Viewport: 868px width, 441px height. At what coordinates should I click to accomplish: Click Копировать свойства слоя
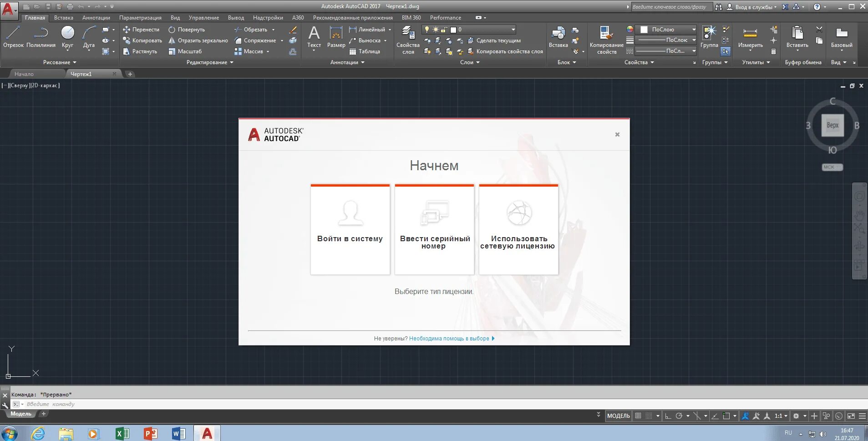pyautogui.click(x=505, y=51)
